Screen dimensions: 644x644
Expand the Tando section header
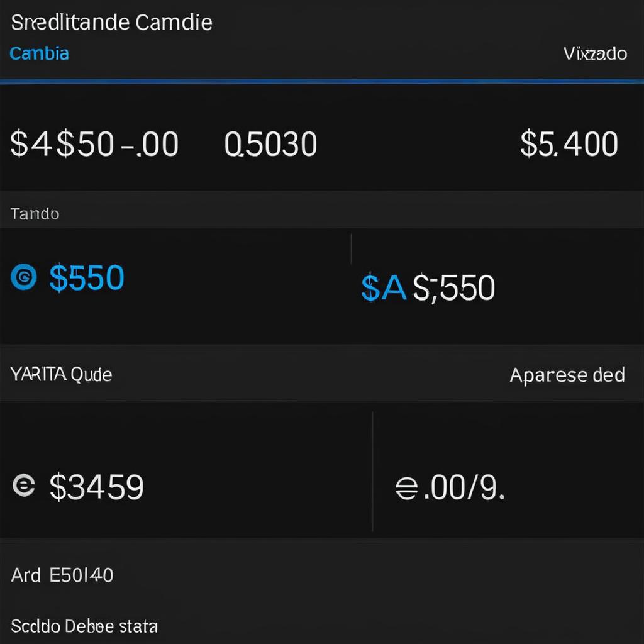(x=322, y=214)
